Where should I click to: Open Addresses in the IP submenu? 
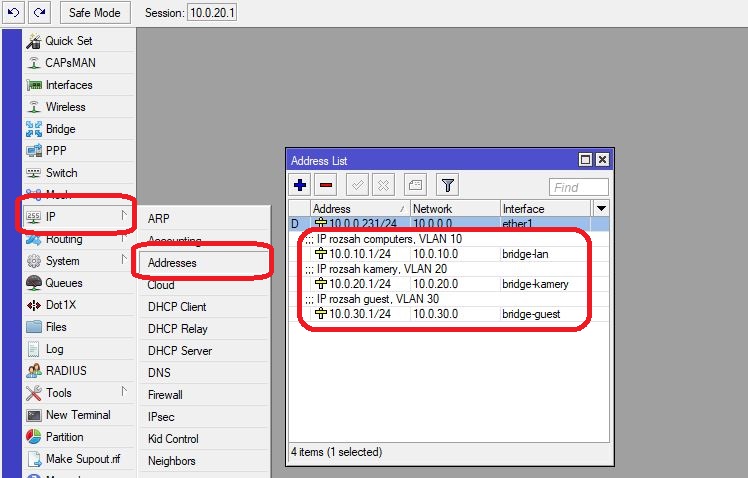pyautogui.click(x=172, y=263)
